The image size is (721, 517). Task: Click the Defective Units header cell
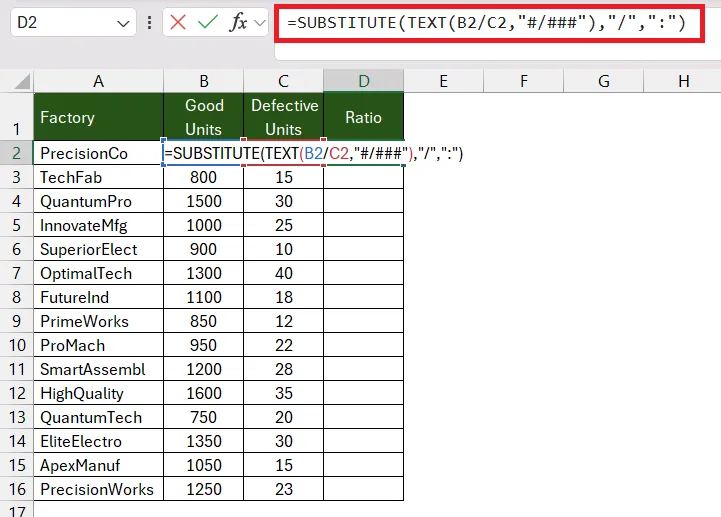pyautogui.click(x=284, y=117)
